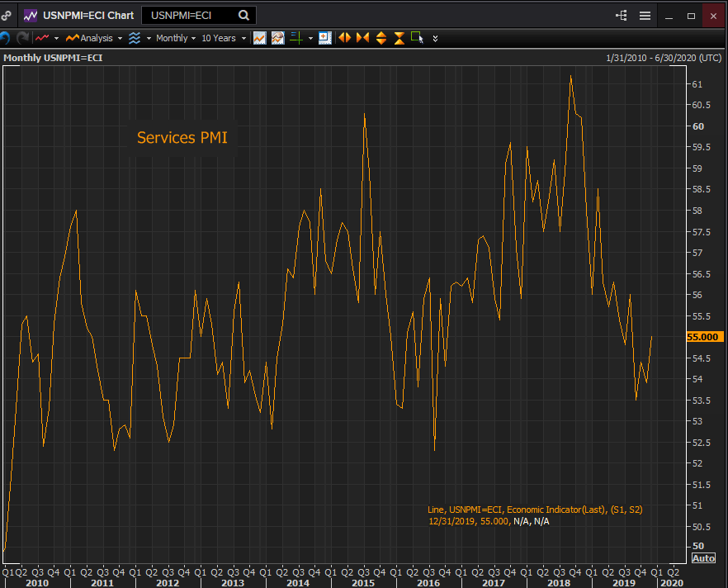Click the vertical expand arrows icon
The image size is (728, 588).
click(x=381, y=38)
